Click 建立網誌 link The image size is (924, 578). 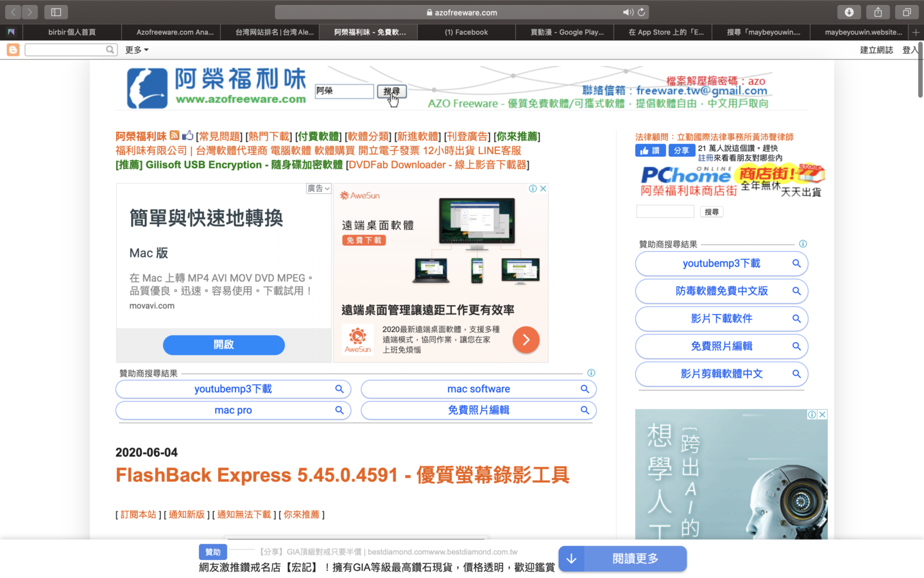click(x=877, y=50)
